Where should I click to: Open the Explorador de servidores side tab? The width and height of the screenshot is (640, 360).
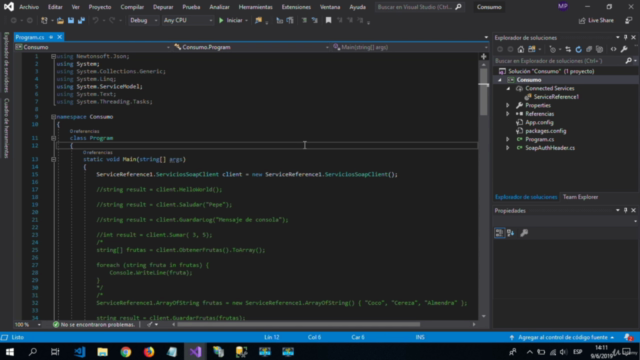tap(7, 62)
